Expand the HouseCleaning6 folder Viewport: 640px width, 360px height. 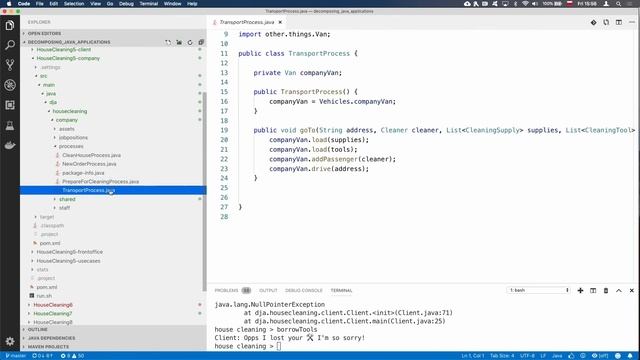click(53, 305)
